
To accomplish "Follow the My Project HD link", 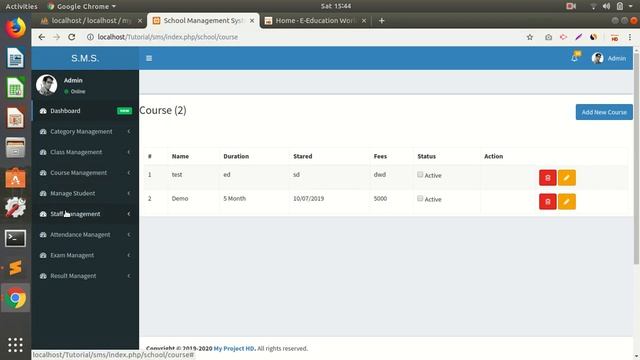I will [234, 349].
